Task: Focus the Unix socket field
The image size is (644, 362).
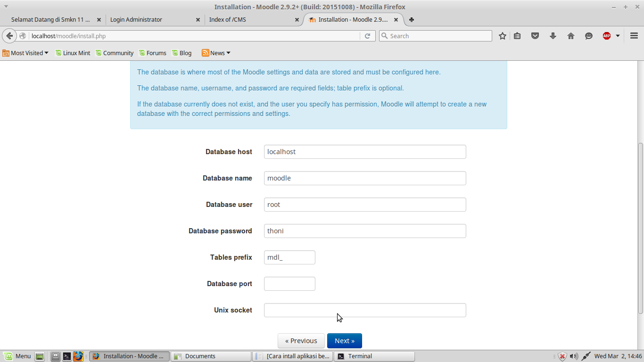Action: pyautogui.click(x=365, y=310)
